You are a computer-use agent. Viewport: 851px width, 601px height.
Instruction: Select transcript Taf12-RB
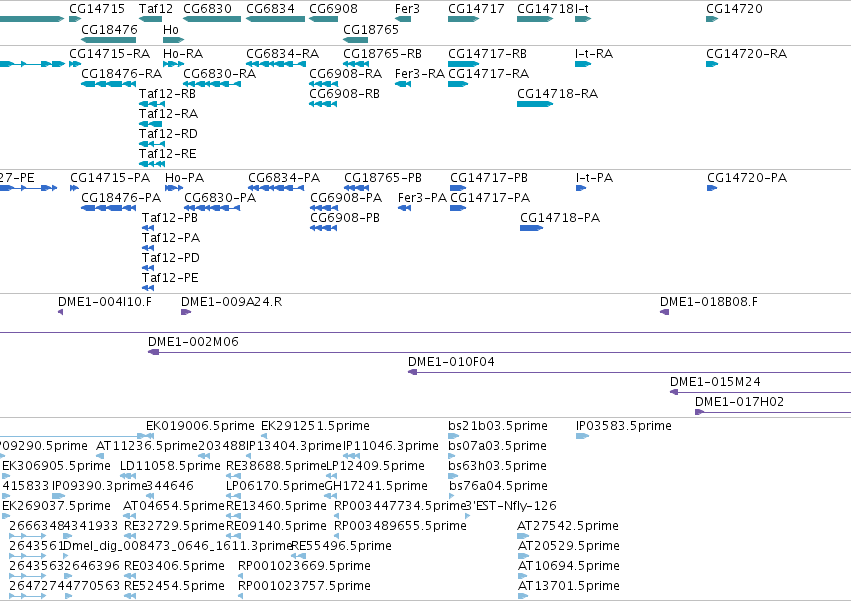coord(167,94)
